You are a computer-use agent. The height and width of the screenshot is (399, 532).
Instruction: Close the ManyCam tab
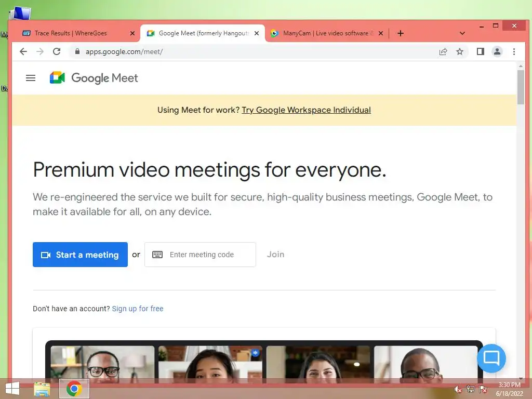[381, 33]
